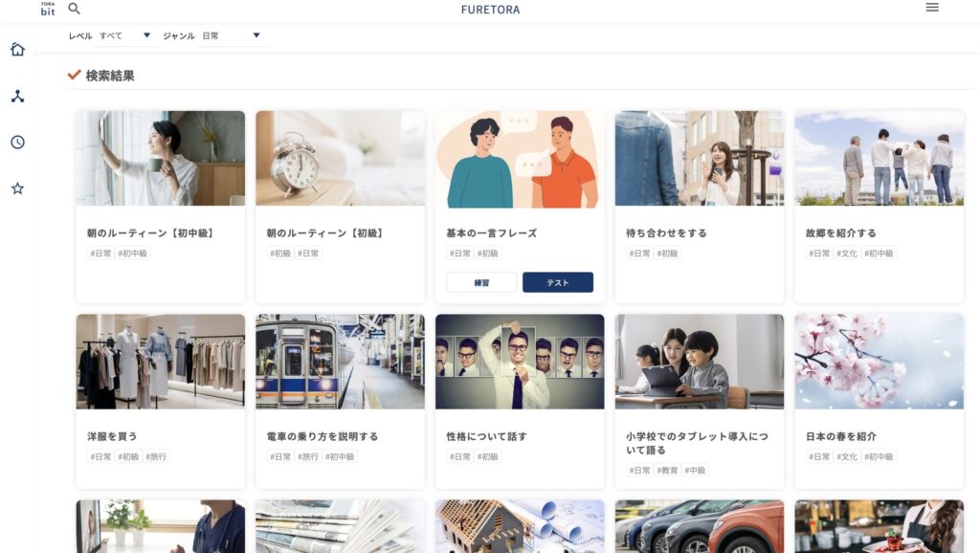Select the title 故郷を紹介する
980x553 pixels.
840,233
